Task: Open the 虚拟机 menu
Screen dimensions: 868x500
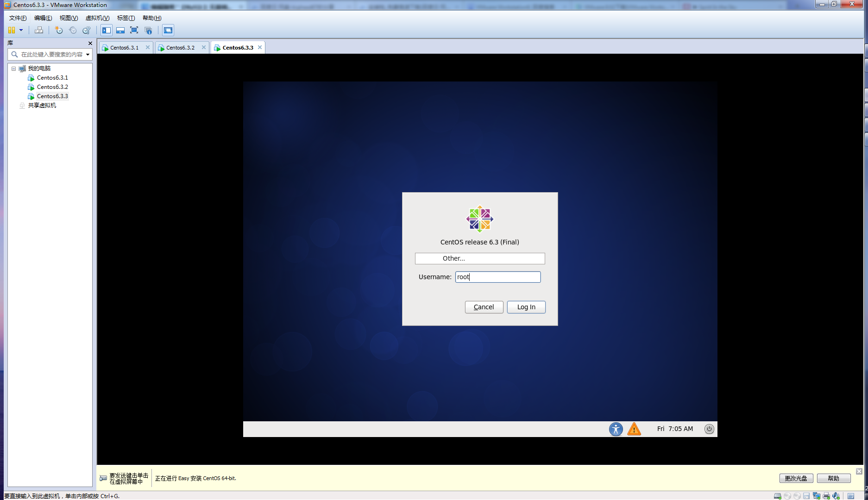Action: click(97, 18)
